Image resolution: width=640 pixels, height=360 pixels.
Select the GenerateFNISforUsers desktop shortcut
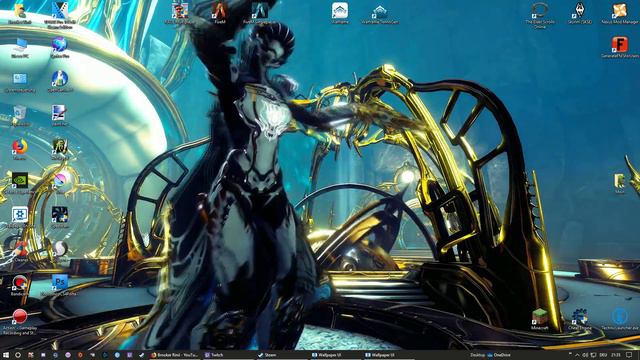(x=620, y=47)
